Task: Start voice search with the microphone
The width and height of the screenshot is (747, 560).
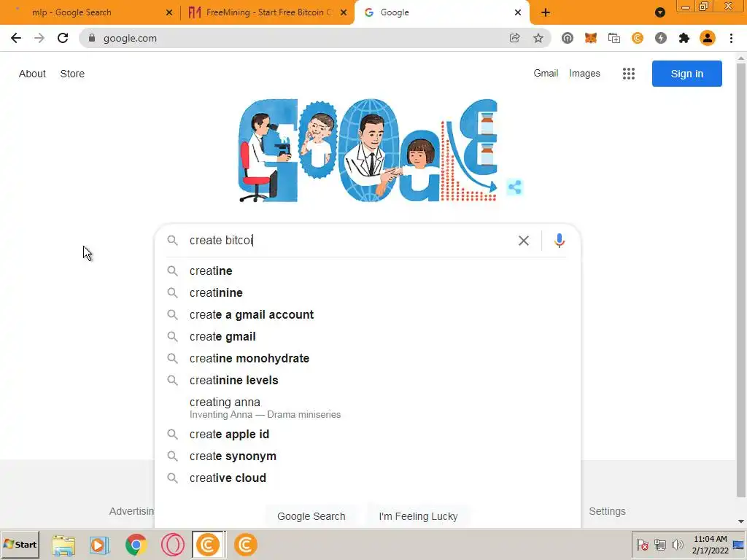Action: [x=560, y=241]
